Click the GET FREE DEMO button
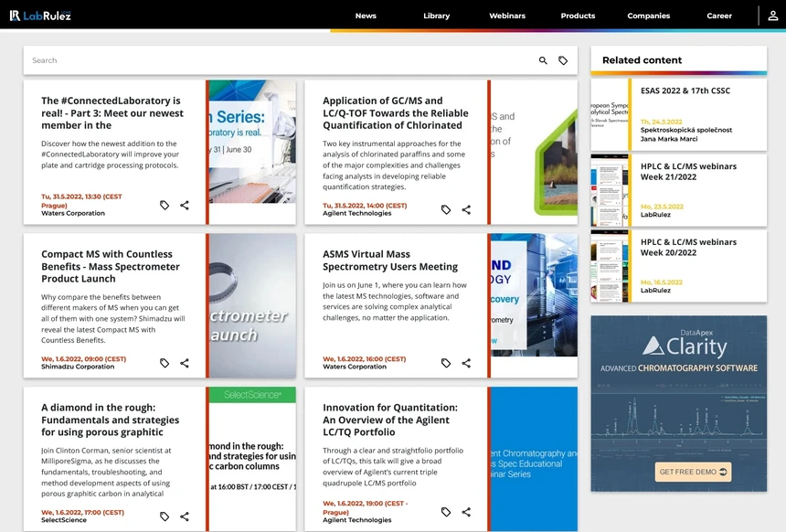The width and height of the screenshot is (786, 532). pyautogui.click(x=693, y=472)
